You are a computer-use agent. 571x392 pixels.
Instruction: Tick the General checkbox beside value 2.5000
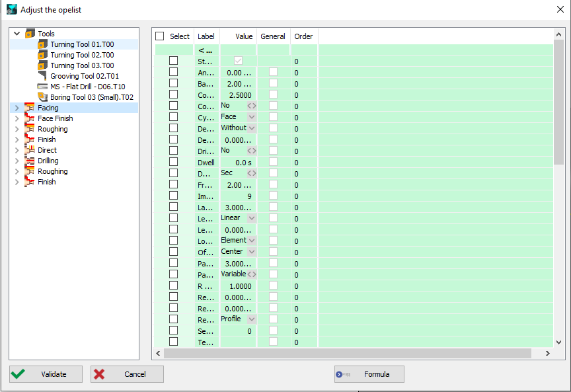(273, 94)
